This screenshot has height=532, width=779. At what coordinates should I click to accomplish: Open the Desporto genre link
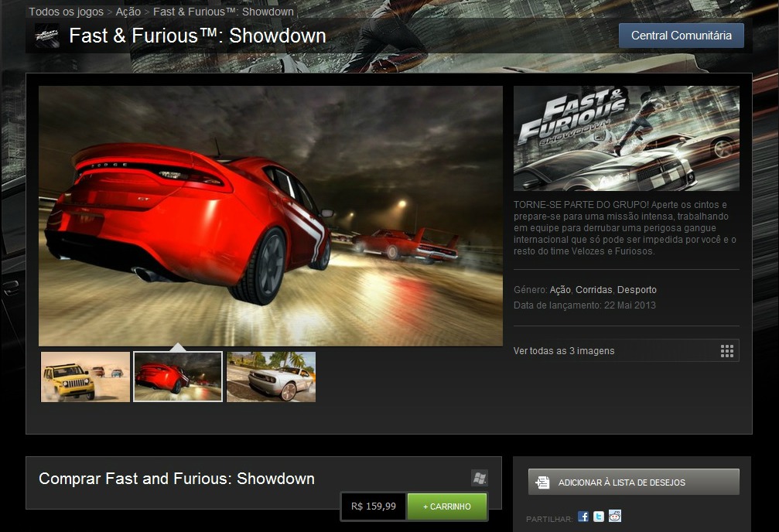[636, 289]
